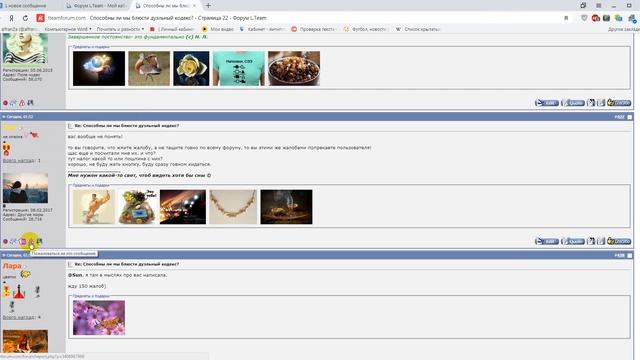Open the #822 post number link
This screenshot has width=640, height=360.
tap(619, 117)
